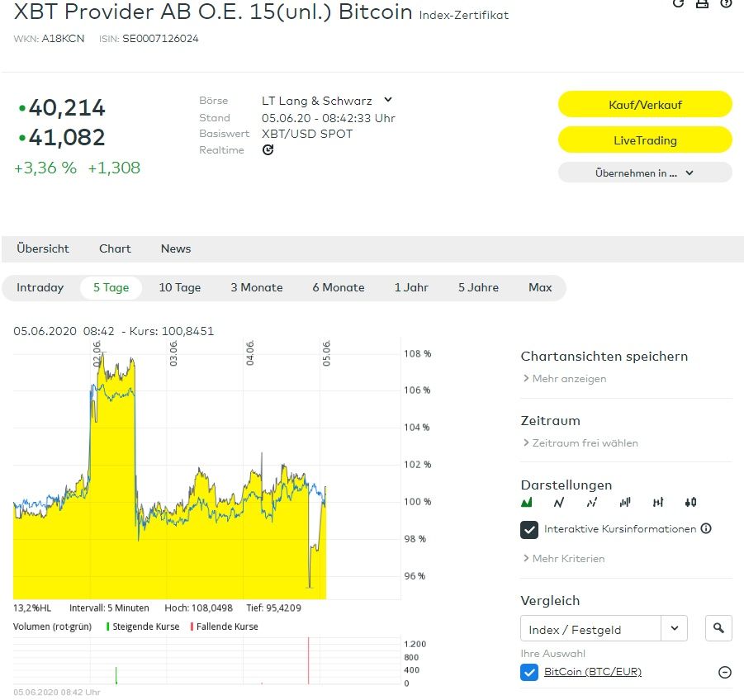Click the yellow Kauf/Verkauf button
The image size is (744, 700).
point(645,105)
